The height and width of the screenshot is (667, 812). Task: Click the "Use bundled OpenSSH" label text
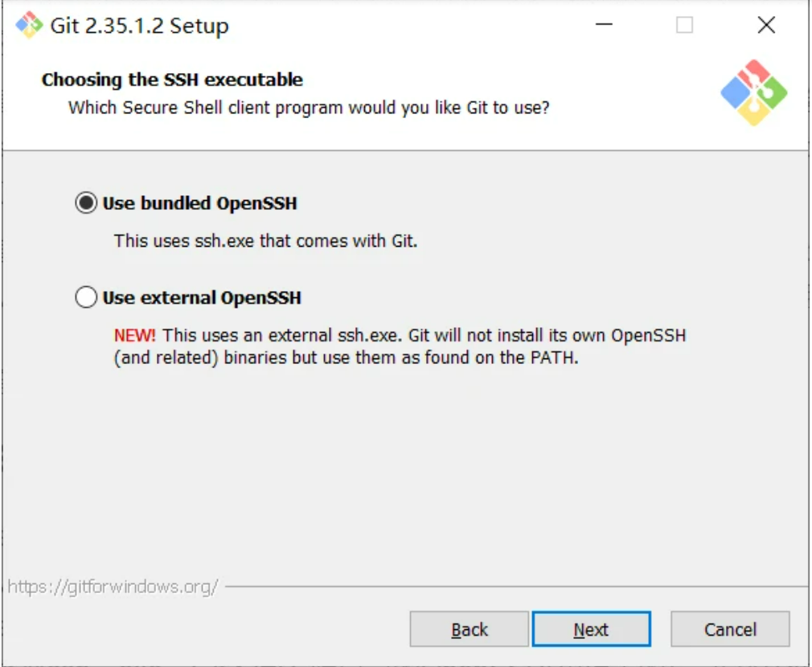tap(199, 203)
